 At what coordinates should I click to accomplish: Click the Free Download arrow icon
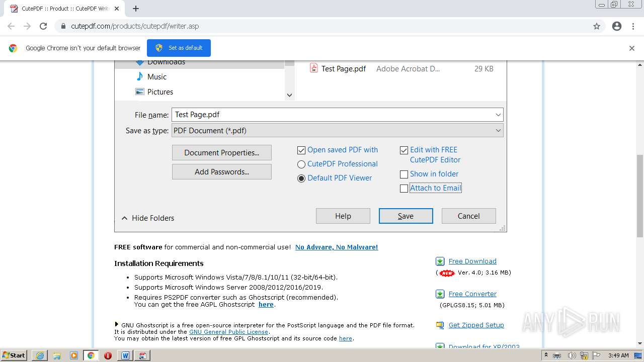tap(440, 261)
